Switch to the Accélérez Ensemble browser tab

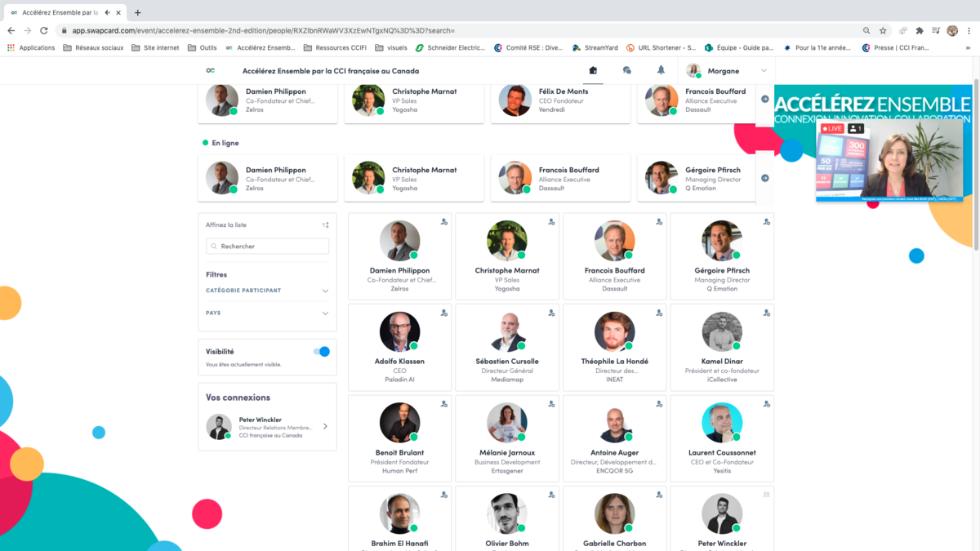click(59, 12)
